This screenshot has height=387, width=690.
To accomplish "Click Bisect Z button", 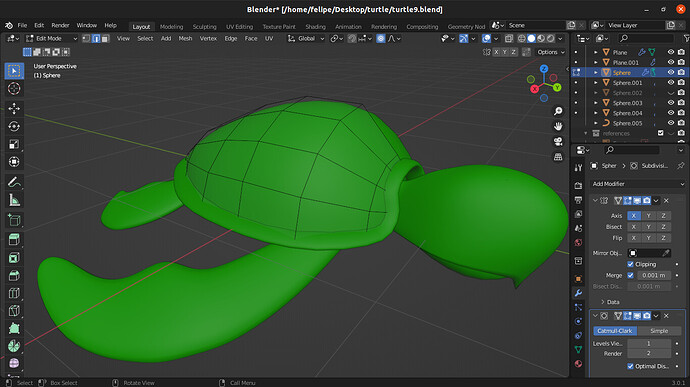I will pyautogui.click(x=663, y=227).
